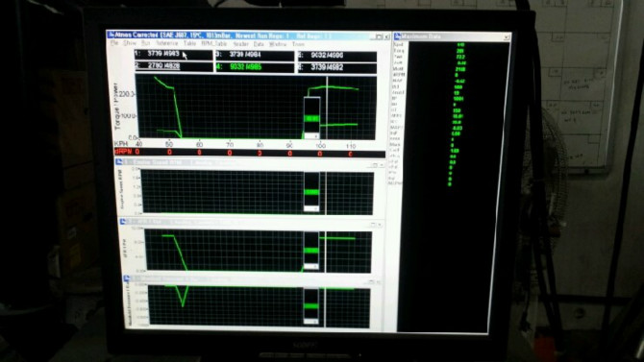
Task: Maximize the Engine Speed chart sub-window
Action: point(375,165)
